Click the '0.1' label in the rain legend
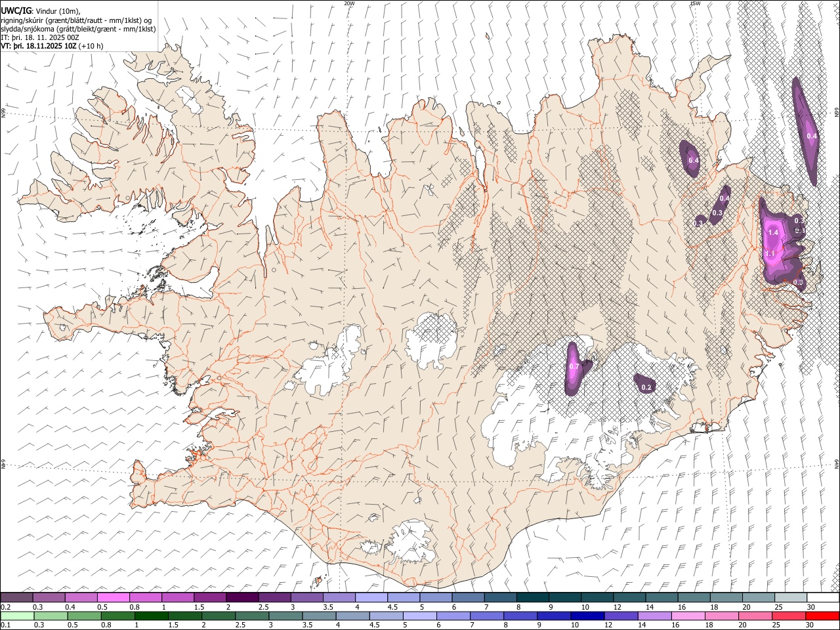840x630 pixels. 5,625
